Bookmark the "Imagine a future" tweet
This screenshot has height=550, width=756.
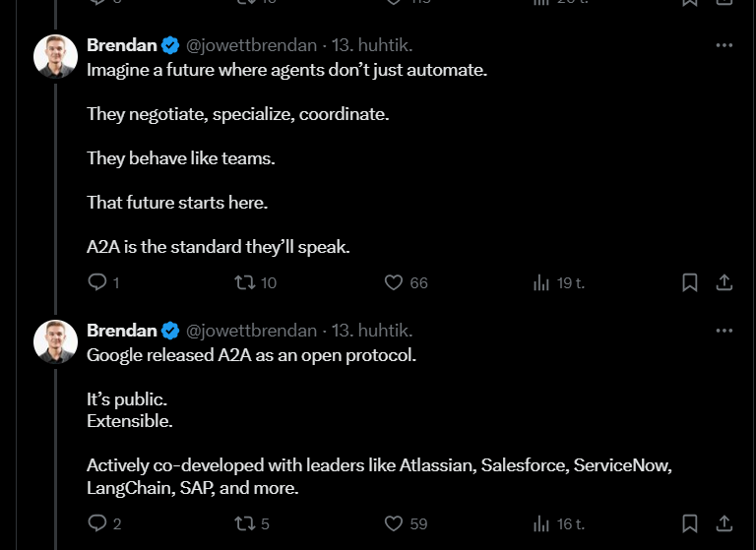tap(690, 282)
